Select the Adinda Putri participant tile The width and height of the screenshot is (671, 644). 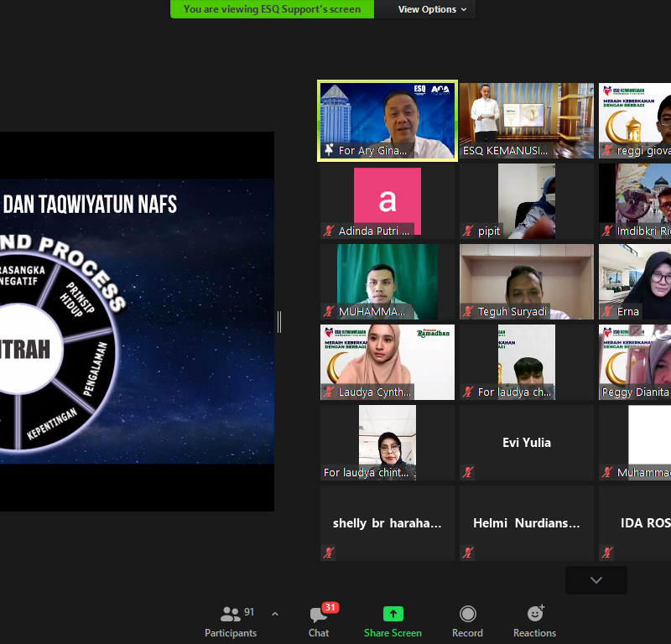coord(387,201)
